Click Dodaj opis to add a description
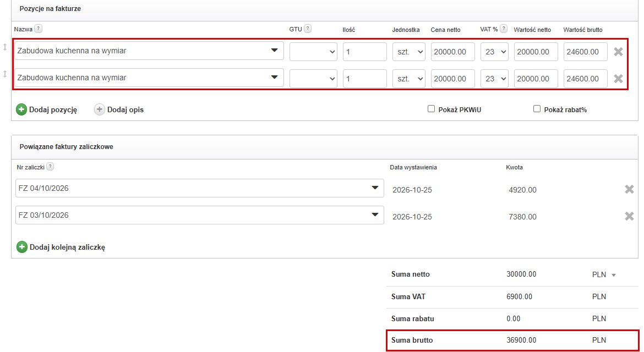The image size is (644, 352). (119, 109)
